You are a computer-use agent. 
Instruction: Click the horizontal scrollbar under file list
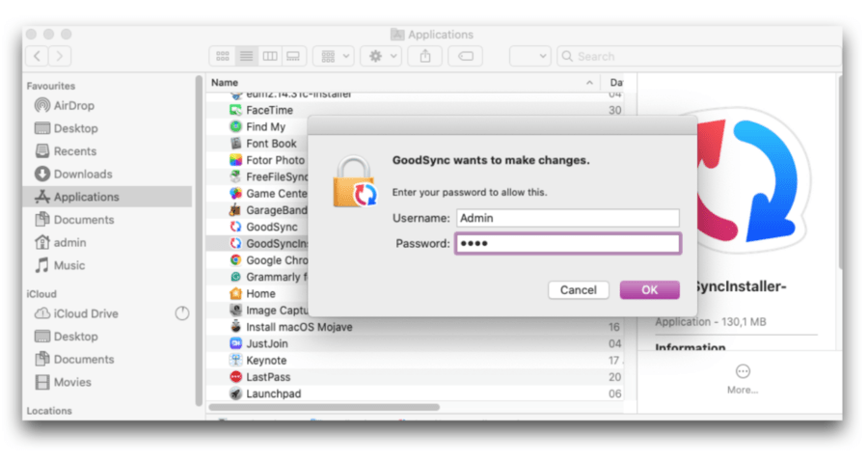[324, 407]
